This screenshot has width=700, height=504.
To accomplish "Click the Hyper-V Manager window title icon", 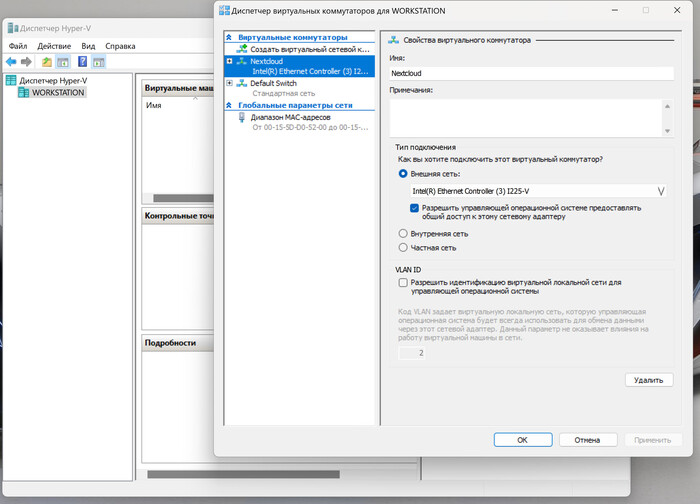I will tap(13, 28).
